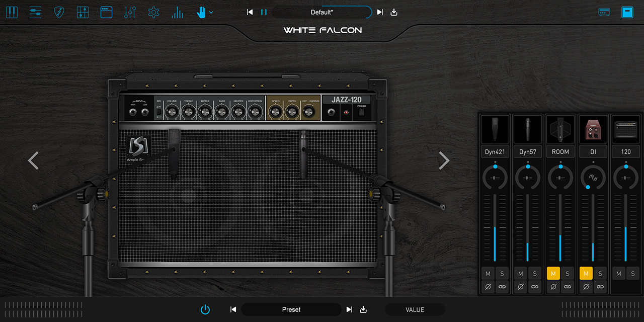Open the piano keyboard panel icon
This screenshot has height=322, width=644.
[12, 12]
